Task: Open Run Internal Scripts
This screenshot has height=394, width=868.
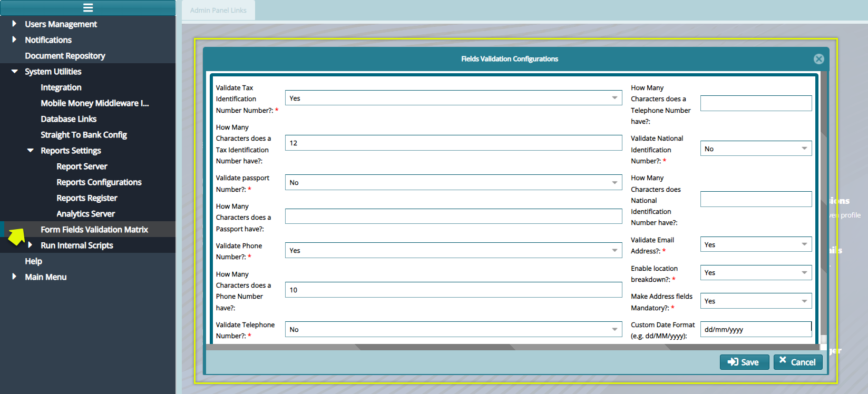Action: (x=77, y=245)
